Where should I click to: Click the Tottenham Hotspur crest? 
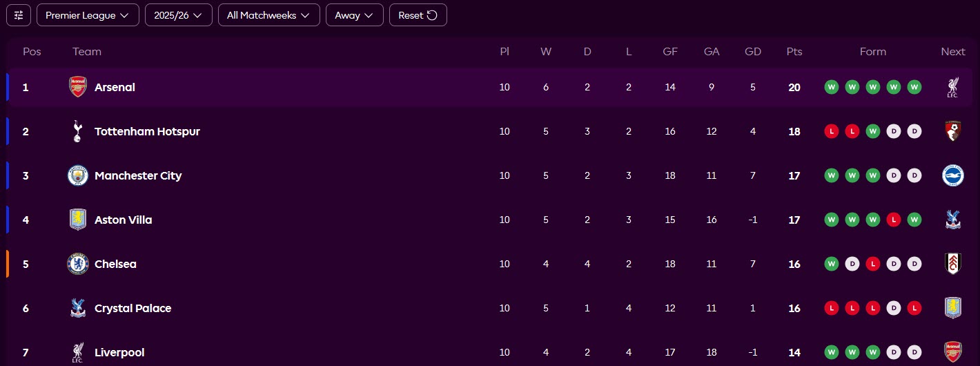[78, 131]
